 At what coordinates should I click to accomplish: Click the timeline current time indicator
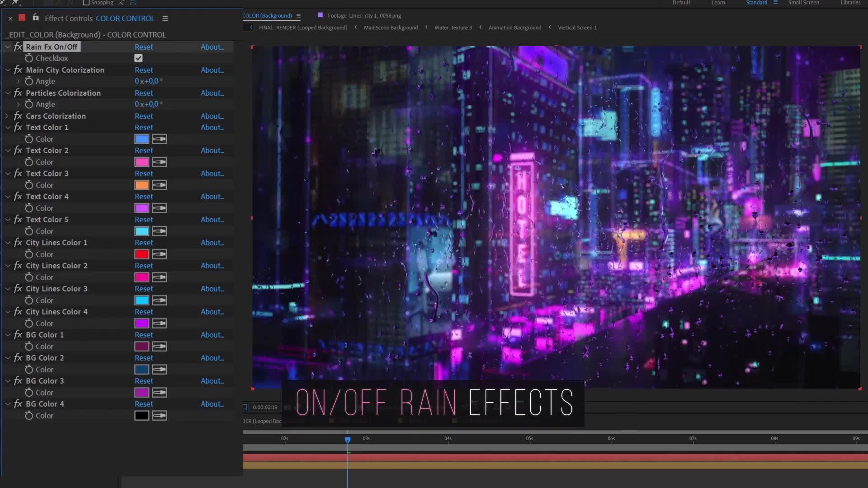point(348,440)
